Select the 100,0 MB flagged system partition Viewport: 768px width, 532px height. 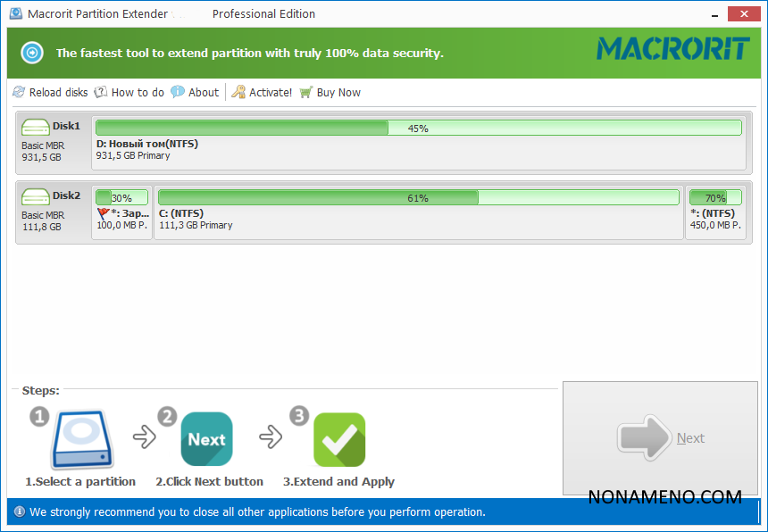121,220
